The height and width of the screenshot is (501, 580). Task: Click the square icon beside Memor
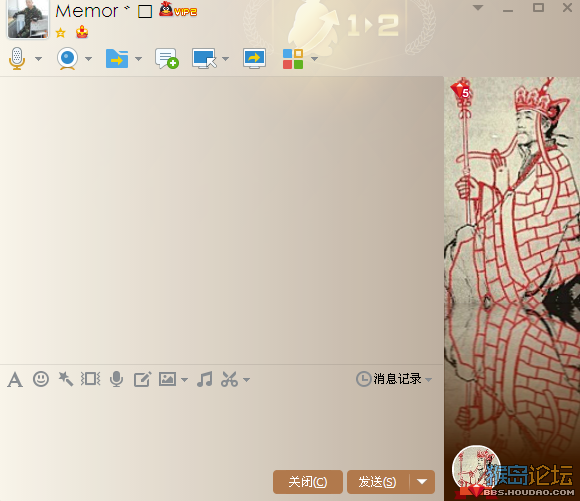point(145,11)
